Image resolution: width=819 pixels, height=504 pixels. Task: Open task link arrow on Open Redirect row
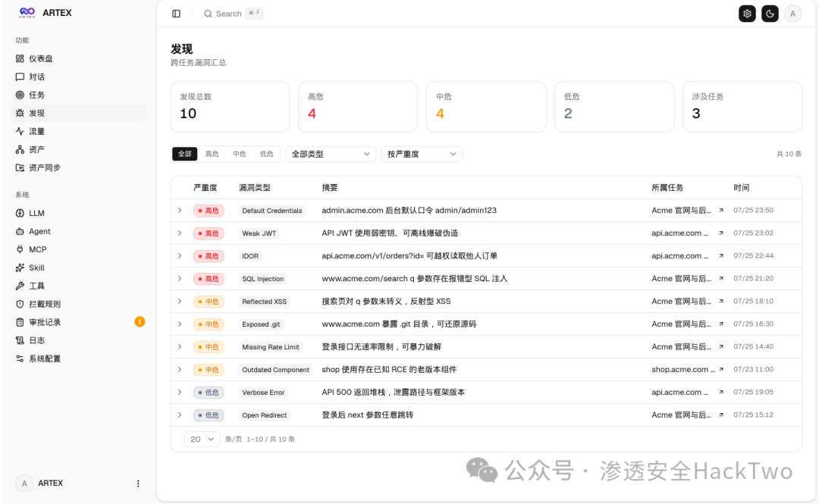pos(721,415)
